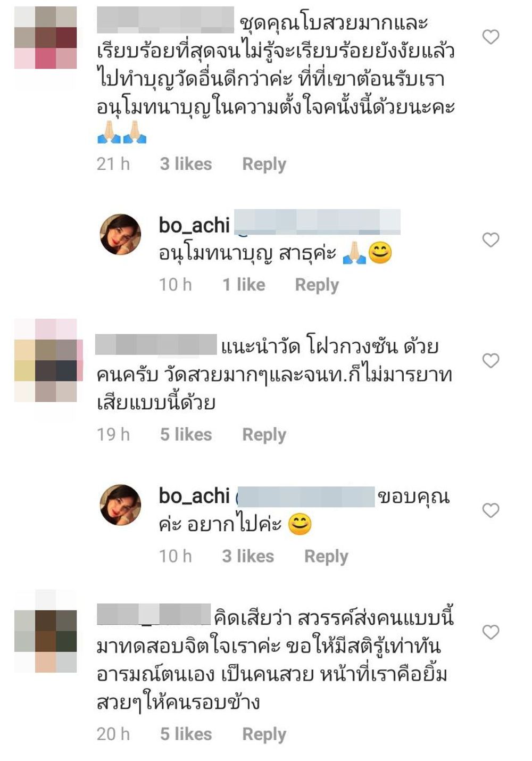The height and width of the screenshot is (761, 532).
Task: Open bo_achi's avatar on the first reply
Action: (121, 235)
